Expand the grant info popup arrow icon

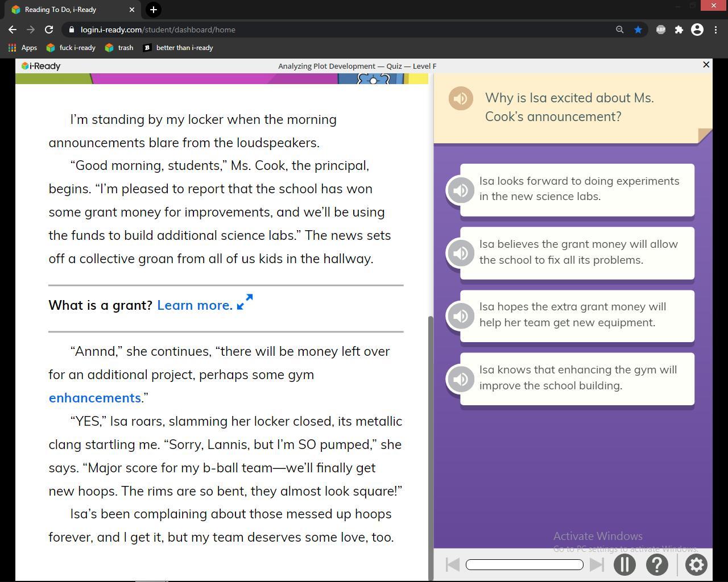(x=245, y=302)
